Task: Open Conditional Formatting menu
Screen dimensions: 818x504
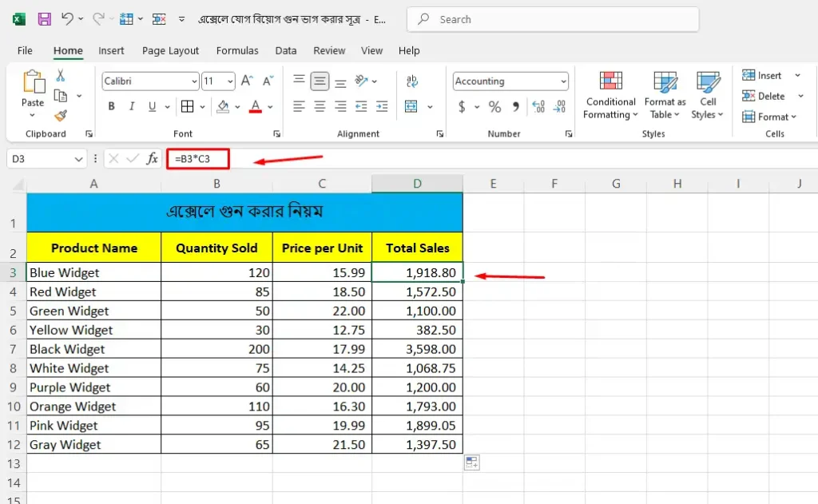Action: pyautogui.click(x=610, y=96)
